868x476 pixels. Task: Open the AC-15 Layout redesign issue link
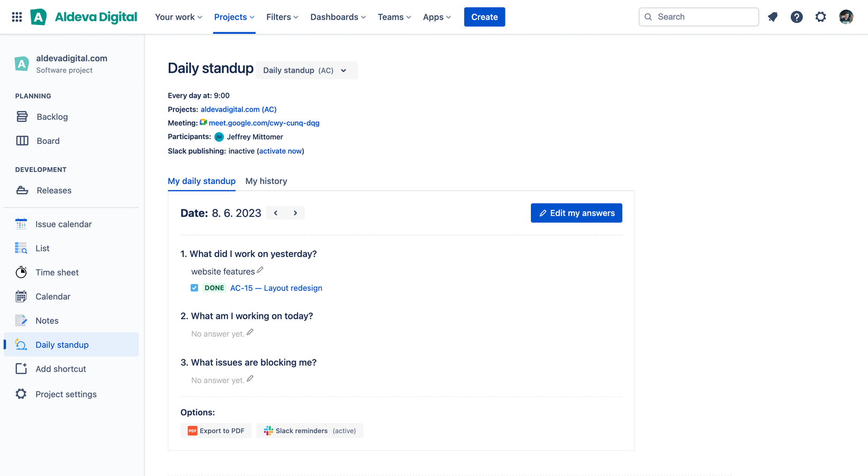276,288
